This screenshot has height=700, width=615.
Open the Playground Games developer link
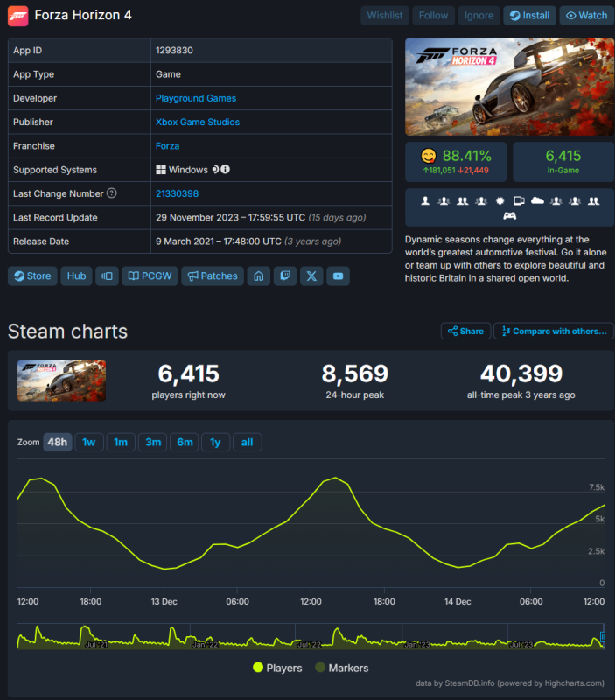click(x=196, y=98)
